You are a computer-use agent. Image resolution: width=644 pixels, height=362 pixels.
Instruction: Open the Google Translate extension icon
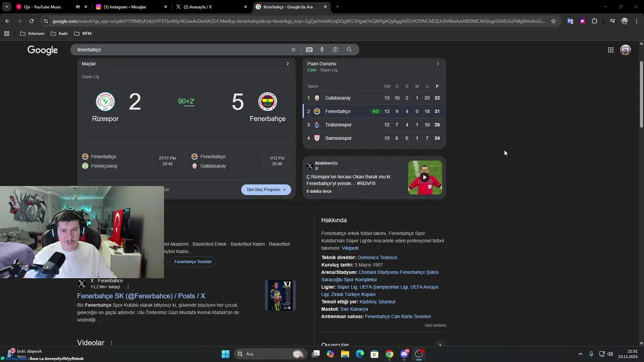[x=570, y=21]
